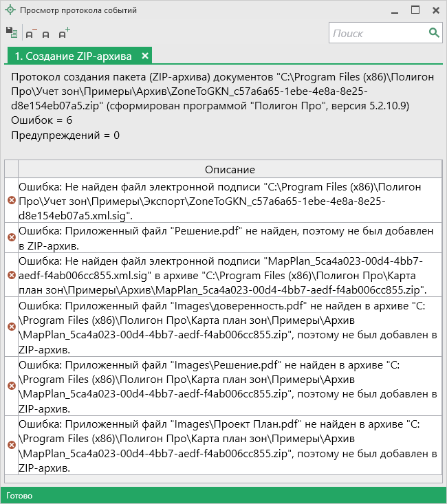Minimize the event protocol window

tap(393, 10)
